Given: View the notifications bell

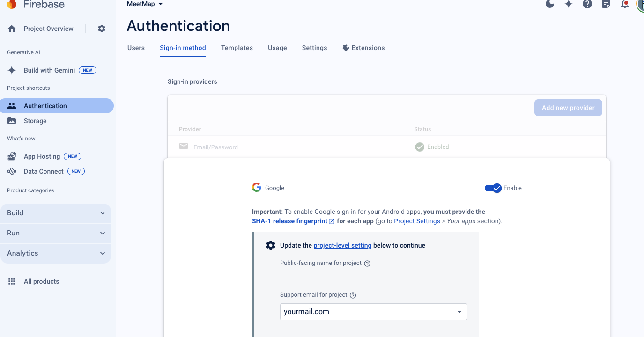Looking at the screenshot, I should coord(625,4).
